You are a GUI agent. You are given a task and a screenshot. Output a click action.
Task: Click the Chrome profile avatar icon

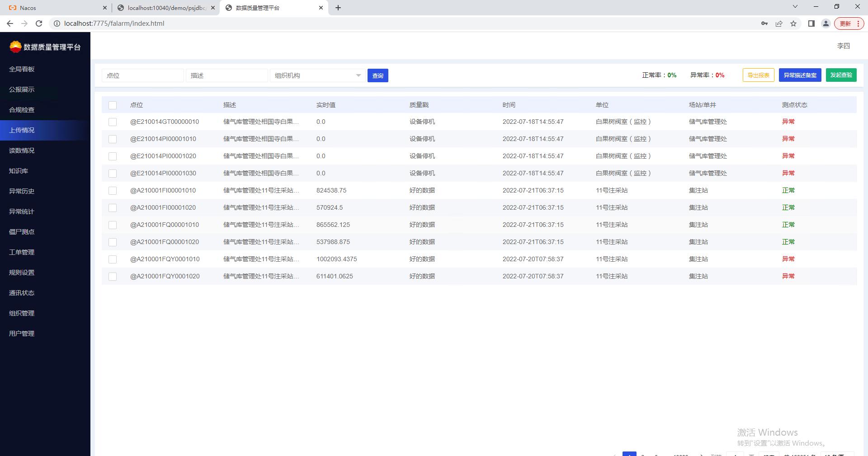pos(826,24)
